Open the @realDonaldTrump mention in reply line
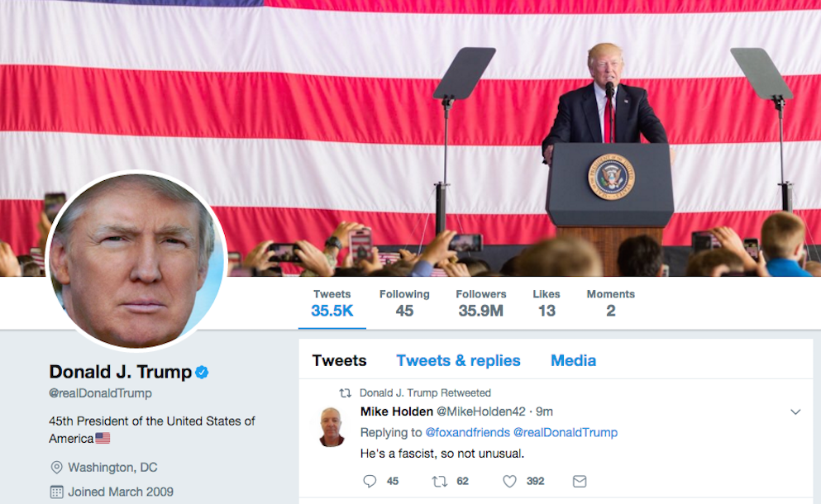 pos(566,433)
